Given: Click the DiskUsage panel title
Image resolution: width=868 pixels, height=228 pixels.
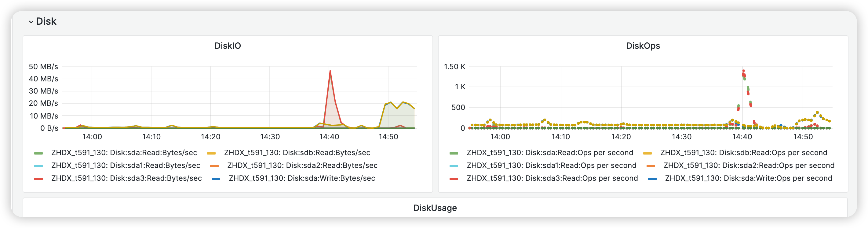Looking at the screenshot, I should 435,208.
